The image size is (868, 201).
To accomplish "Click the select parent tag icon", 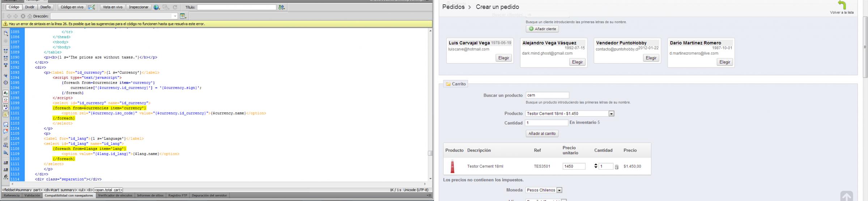I will (x=6, y=76).
